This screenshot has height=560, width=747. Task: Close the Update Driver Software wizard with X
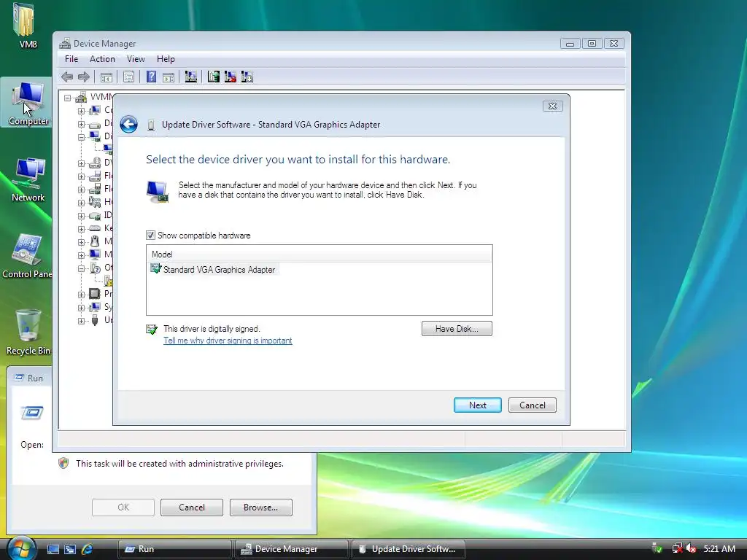click(553, 106)
